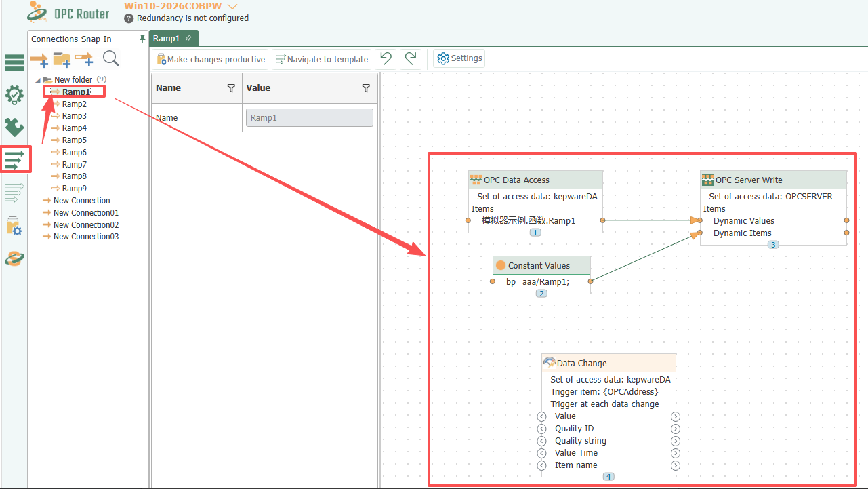This screenshot has width=868, height=489.
Task: Filter the Value column
Action: (x=366, y=88)
